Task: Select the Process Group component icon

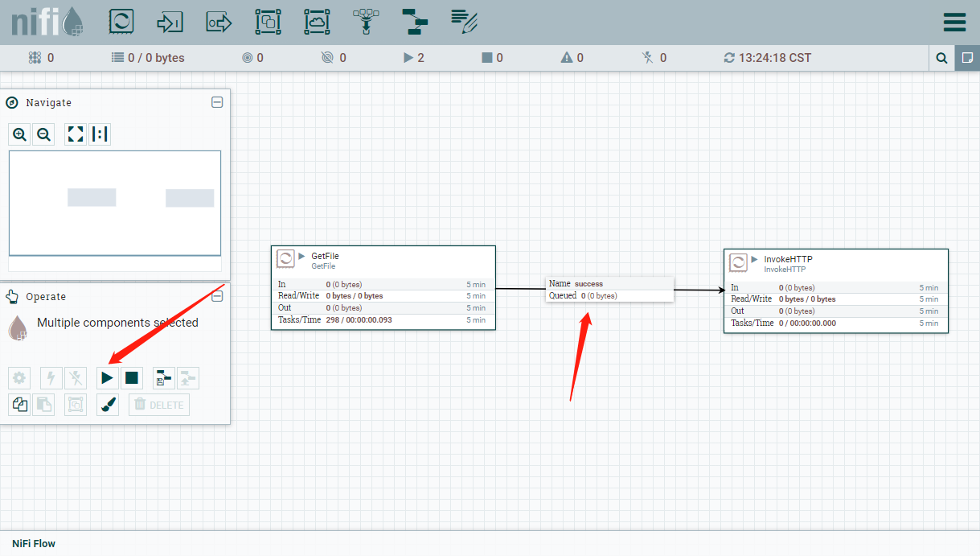Action: 268,22
